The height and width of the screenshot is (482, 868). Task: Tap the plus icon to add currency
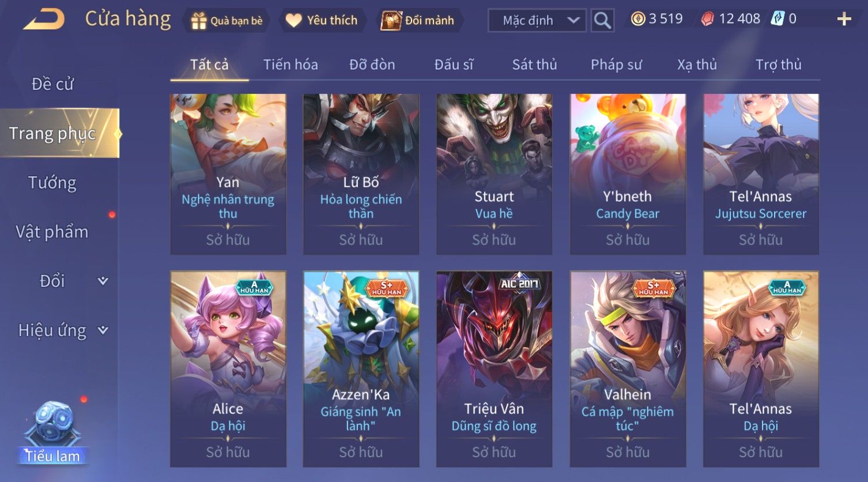(x=844, y=20)
